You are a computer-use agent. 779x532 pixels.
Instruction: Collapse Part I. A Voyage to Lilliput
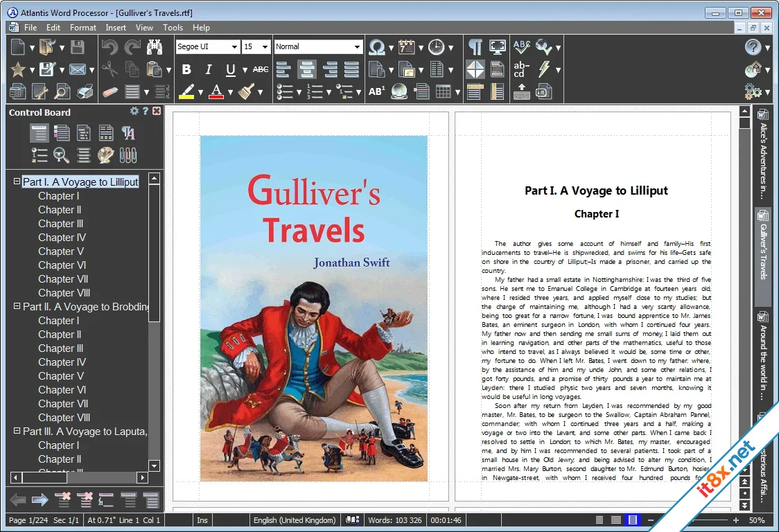tap(17, 181)
